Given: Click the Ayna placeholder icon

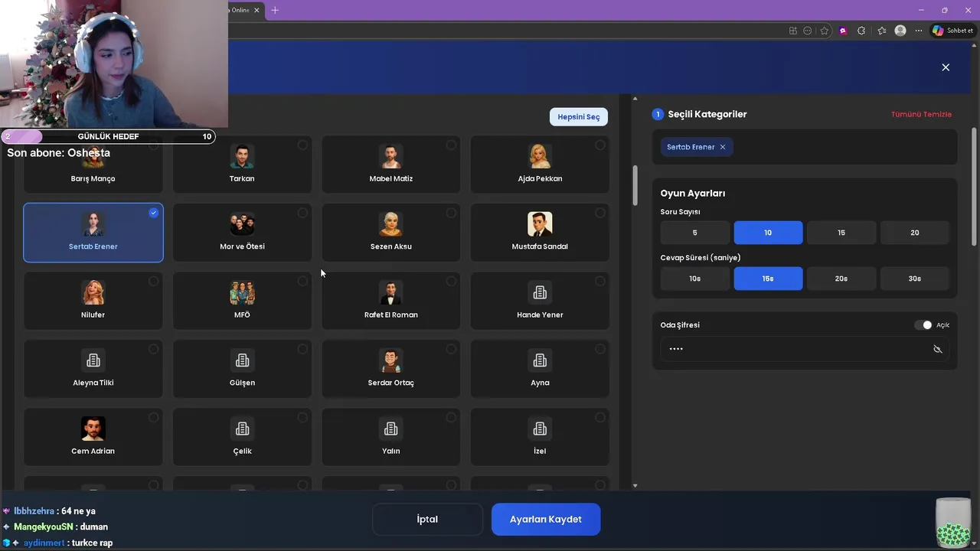Looking at the screenshot, I should 540,360.
